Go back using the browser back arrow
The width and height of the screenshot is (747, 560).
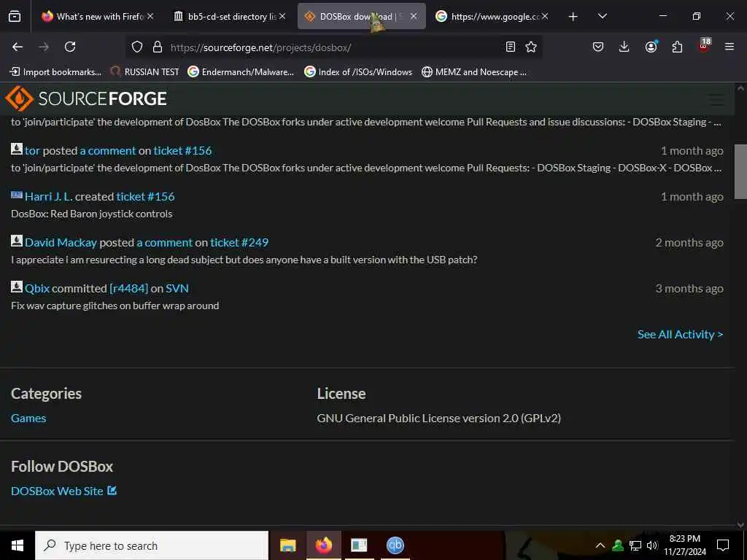[x=18, y=47]
